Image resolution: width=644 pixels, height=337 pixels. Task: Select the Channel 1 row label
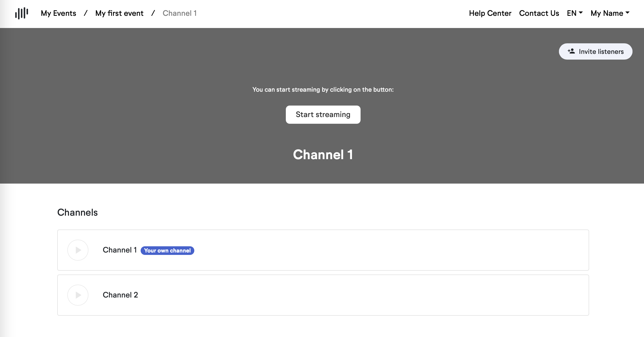tap(120, 250)
